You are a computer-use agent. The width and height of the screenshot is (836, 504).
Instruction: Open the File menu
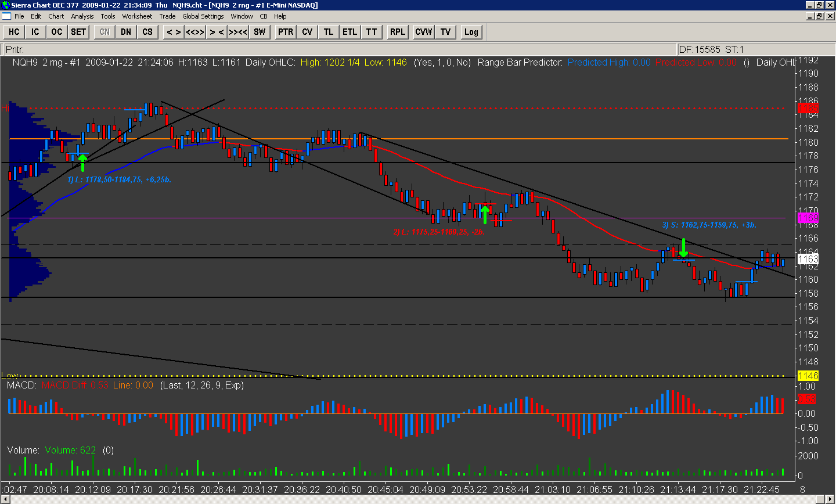point(19,16)
